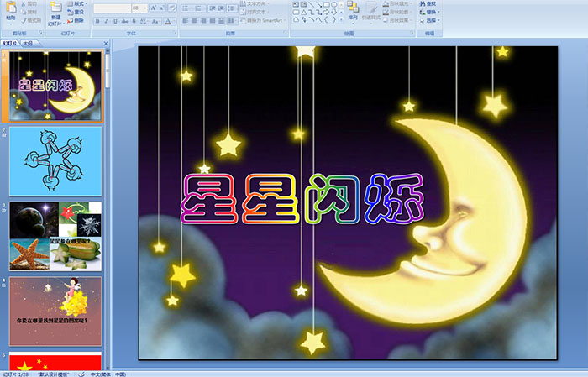Screen dimensions: 588x377
Task: Delete the slide with 删除 button
Action: [x=76, y=20]
